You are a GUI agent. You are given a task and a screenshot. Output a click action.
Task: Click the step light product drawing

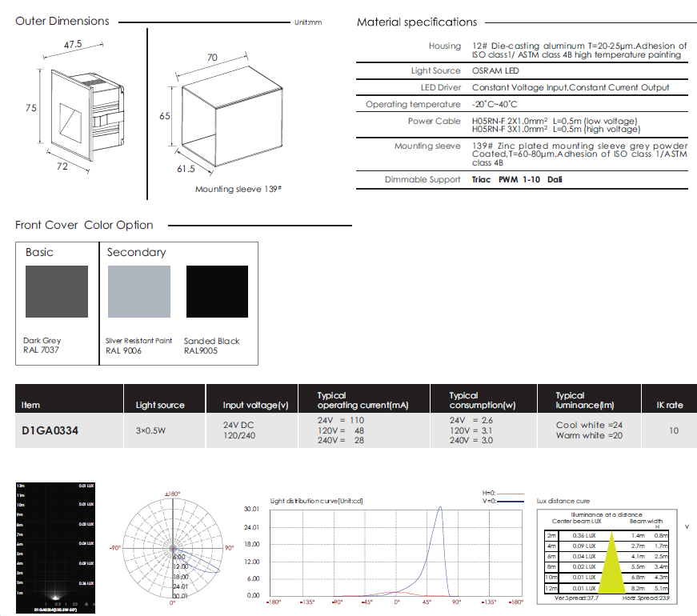85,114
